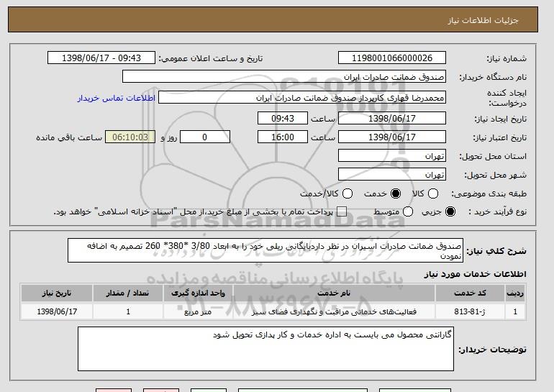
Task: Click the کد خدمت column header
Action: (x=470, y=293)
